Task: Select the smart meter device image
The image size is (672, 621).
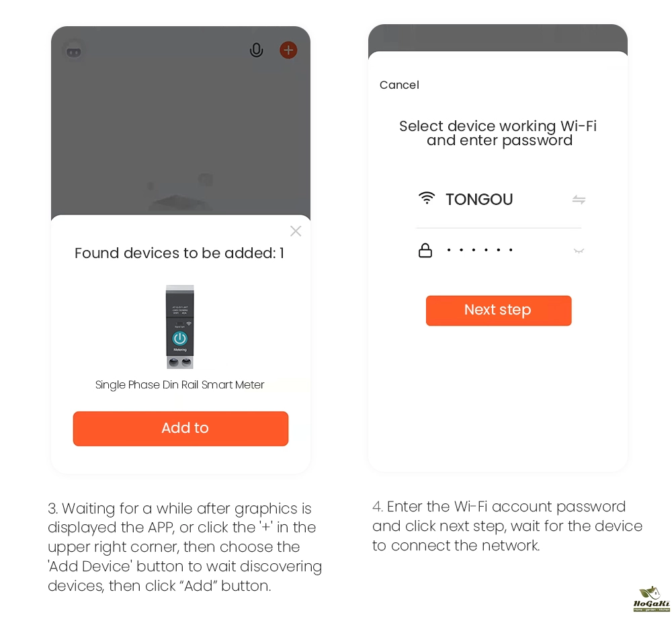Action: [179, 327]
